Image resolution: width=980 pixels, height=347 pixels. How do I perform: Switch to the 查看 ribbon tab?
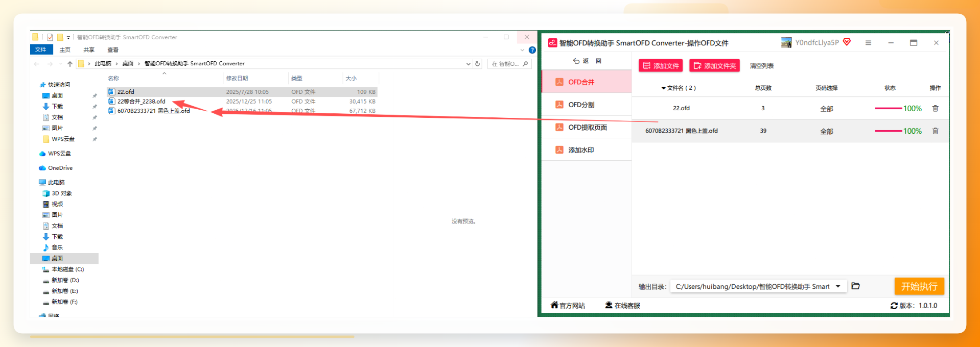[x=113, y=50]
